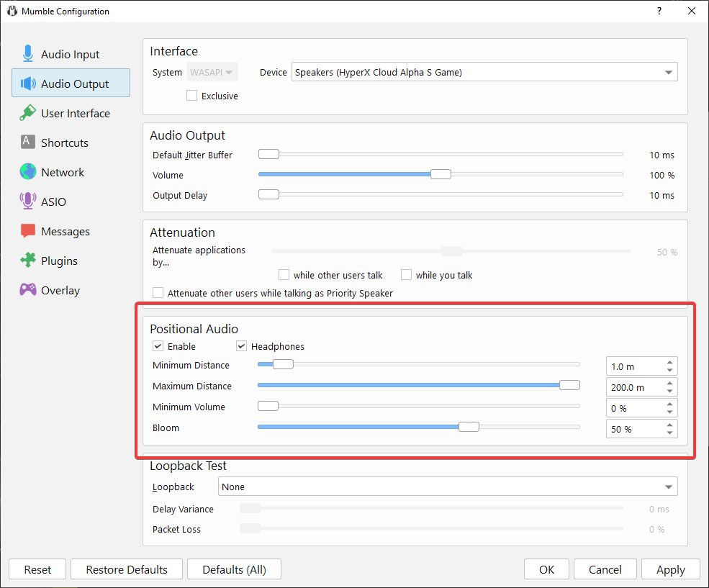Image resolution: width=709 pixels, height=588 pixels.
Task: Open the Plugins settings page
Action: [x=71, y=261]
